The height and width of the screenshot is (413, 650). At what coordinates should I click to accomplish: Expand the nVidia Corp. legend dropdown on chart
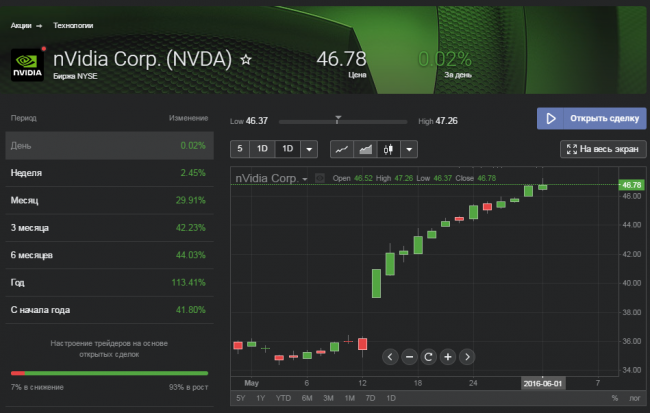point(305,179)
